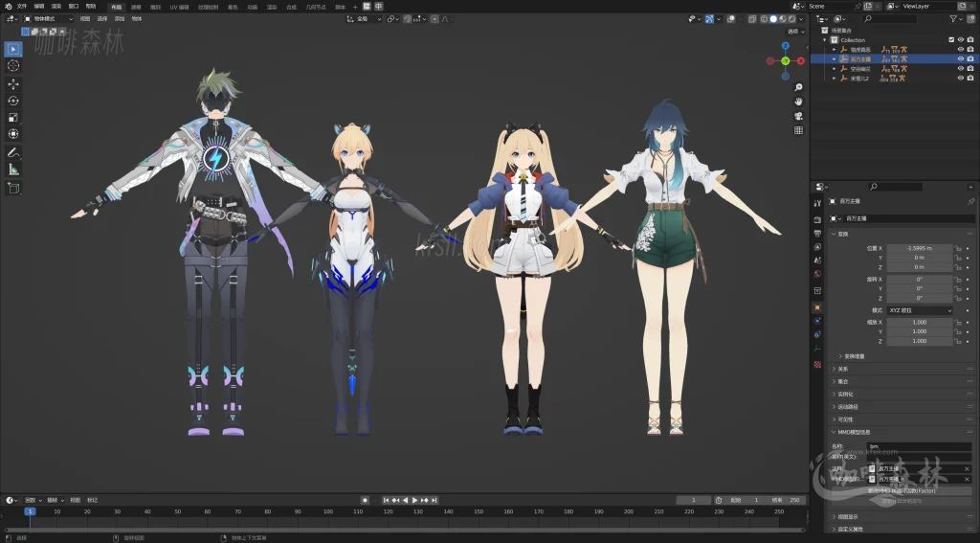980x543 pixels.
Task: Hide the third armature via eye icon
Action: tap(961, 69)
